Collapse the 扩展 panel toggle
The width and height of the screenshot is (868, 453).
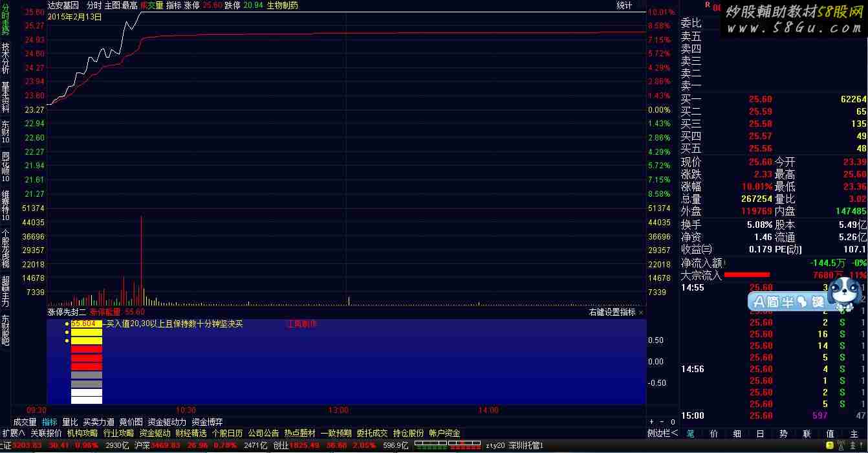coord(13,433)
